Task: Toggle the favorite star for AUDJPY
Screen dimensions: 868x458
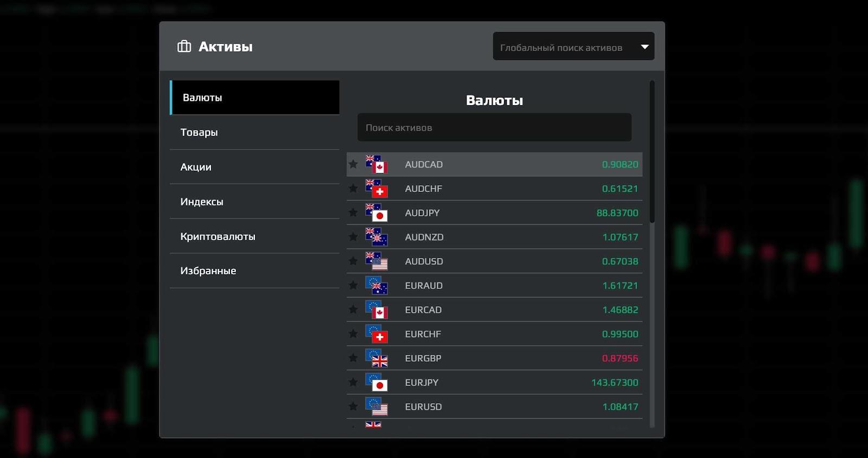Action: pos(353,212)
